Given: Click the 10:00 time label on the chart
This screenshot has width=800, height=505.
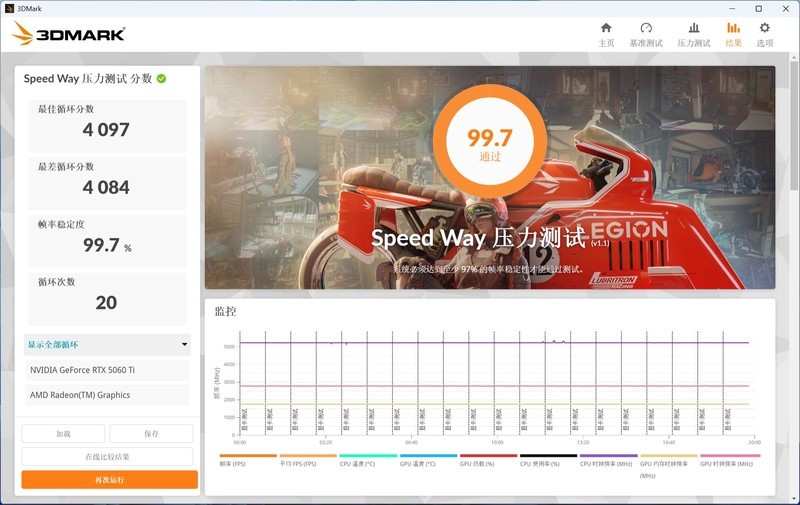Looking at the screenshot, I should click(x=497, y=442).
